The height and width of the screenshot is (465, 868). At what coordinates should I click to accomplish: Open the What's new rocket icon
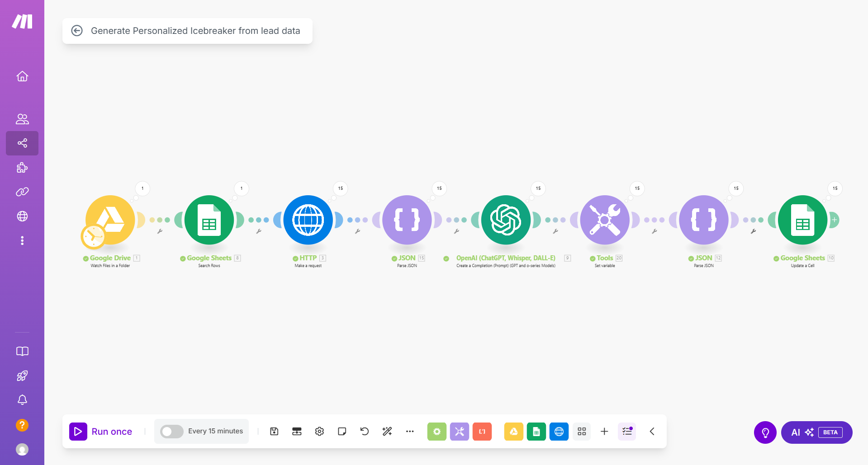pyautogui.click(x=22, y=376)
